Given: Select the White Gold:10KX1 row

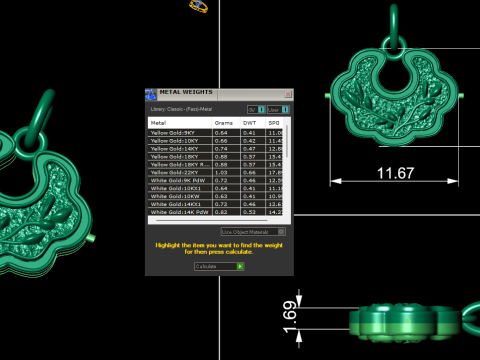Looking at the screenshot, I should click(x=215, y=188).
